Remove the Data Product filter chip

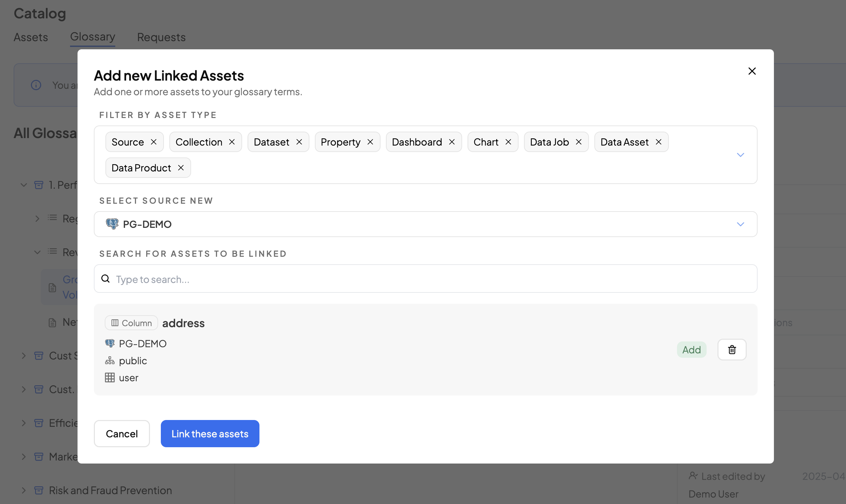(181, 168)
